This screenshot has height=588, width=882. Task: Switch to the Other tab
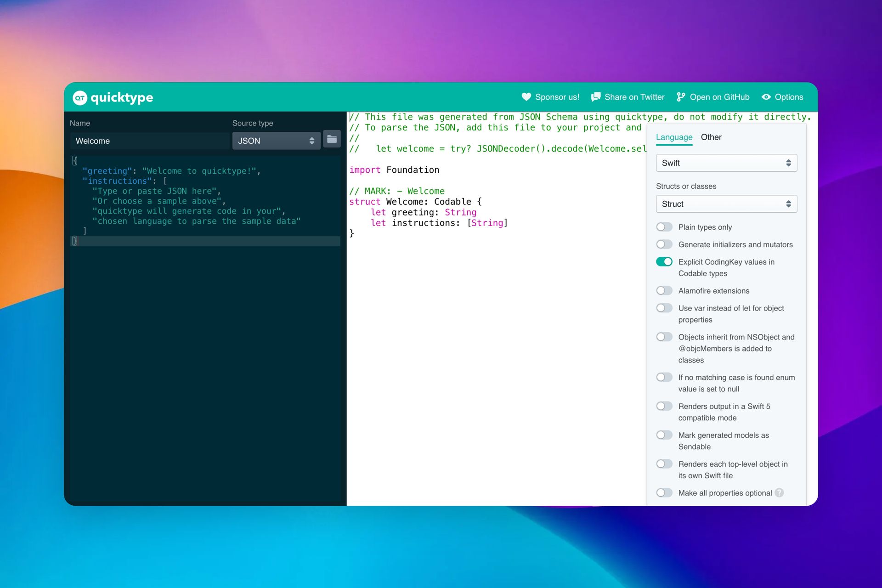click(711, 137)
